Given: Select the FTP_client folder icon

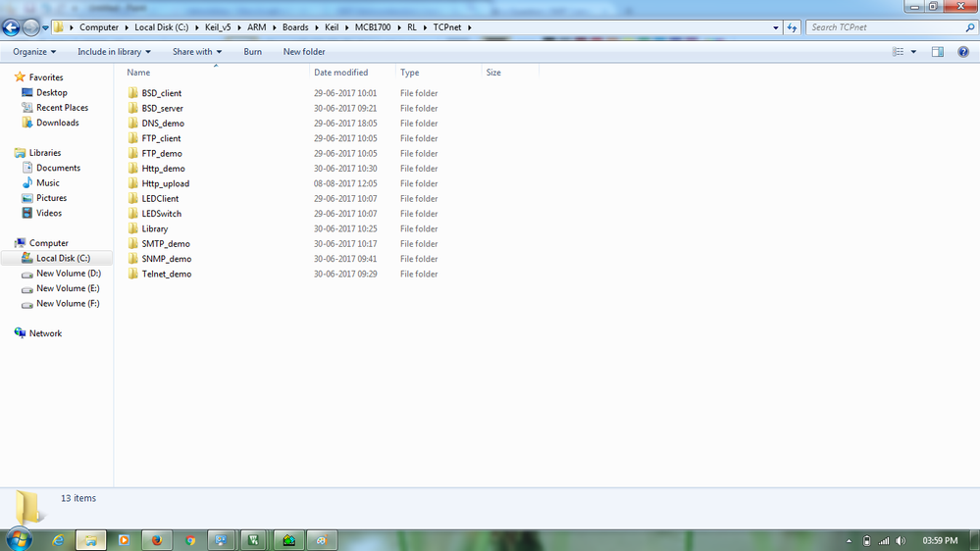Looking at the screenshot, I should (x=132, y=138).
